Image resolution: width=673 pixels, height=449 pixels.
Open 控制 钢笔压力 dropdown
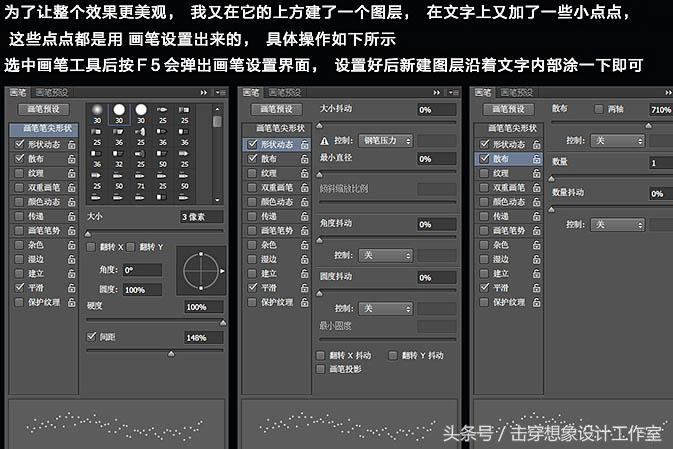[386, 141]
